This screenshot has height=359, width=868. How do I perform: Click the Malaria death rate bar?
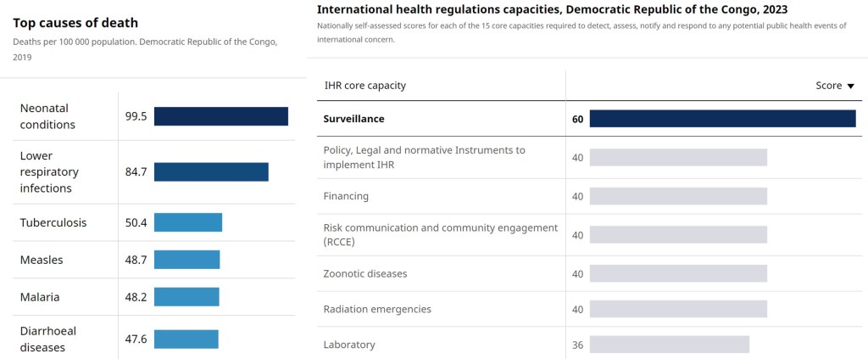(x=186, y=297)
